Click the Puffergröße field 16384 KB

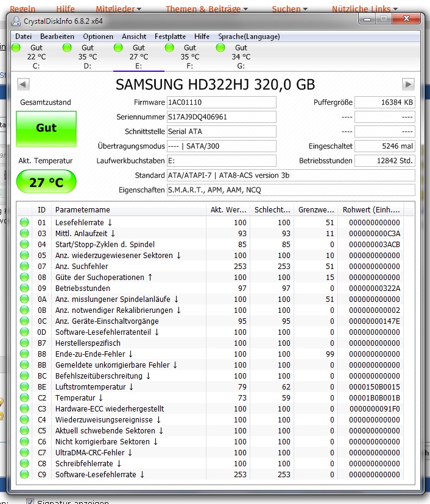coord(385,102)
